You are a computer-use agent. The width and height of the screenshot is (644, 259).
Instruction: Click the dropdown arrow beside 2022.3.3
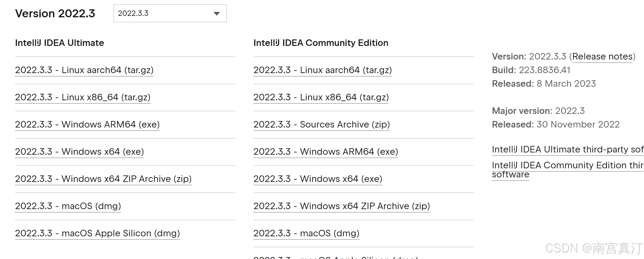[x=217, y=14]
